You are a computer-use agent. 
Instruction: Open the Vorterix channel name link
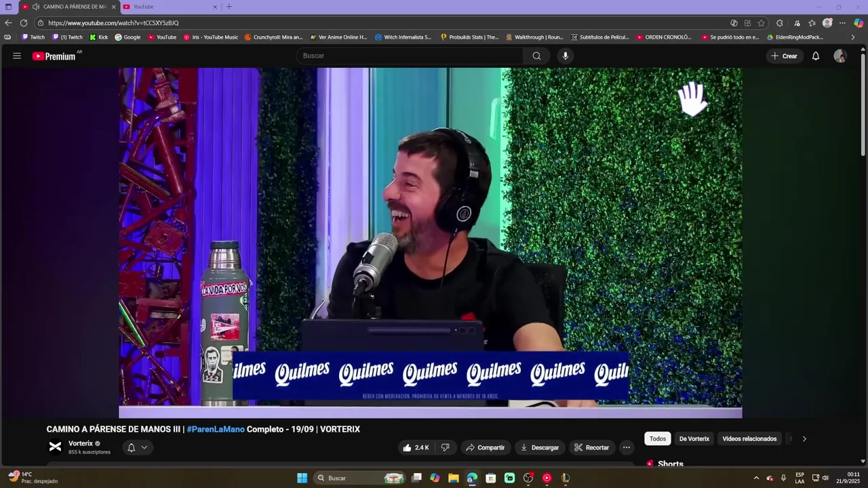(x=81, y=443)
